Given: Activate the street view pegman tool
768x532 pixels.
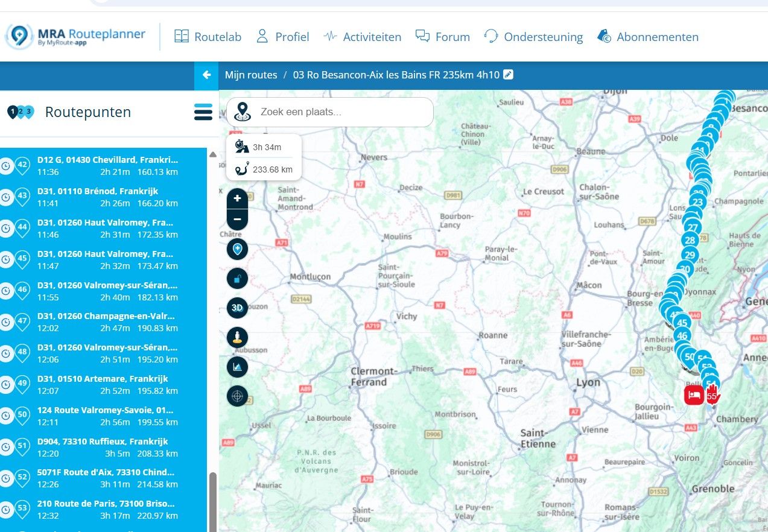Looking at the screenshot, I should point(238,337).
